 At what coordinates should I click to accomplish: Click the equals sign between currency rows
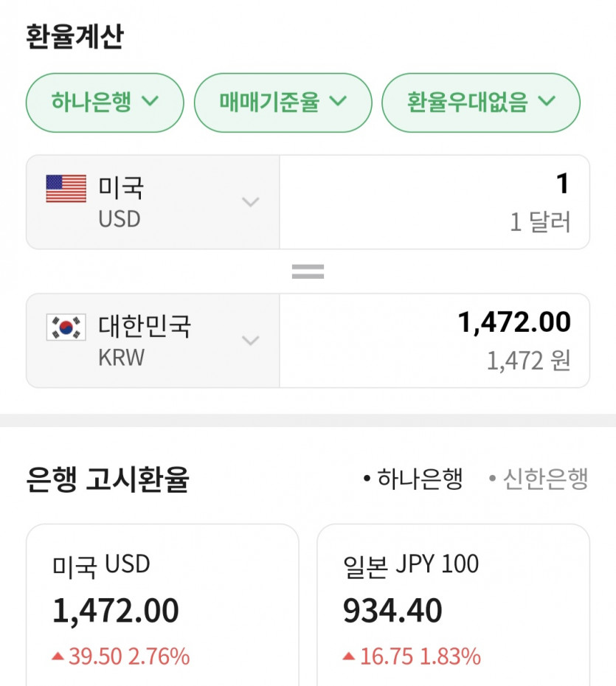coord(308,271)
